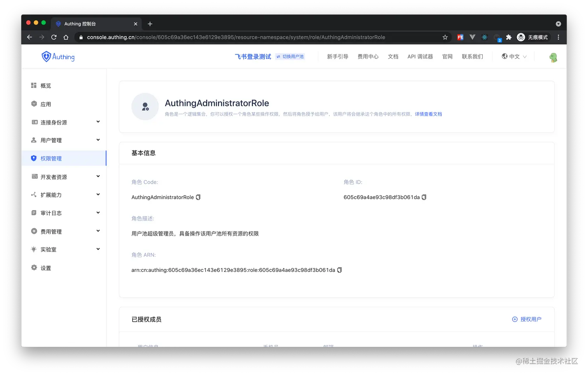
Task: Click the 切换用户池 button
Action: coord(290,57)
